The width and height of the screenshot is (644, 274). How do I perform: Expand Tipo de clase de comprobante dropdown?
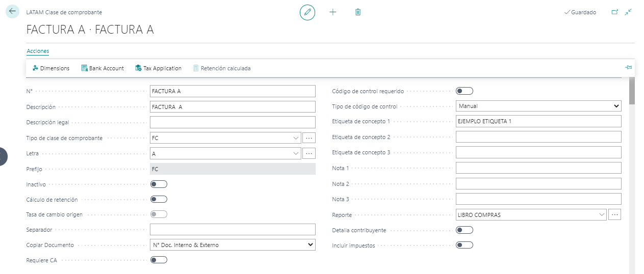[296, 138]
